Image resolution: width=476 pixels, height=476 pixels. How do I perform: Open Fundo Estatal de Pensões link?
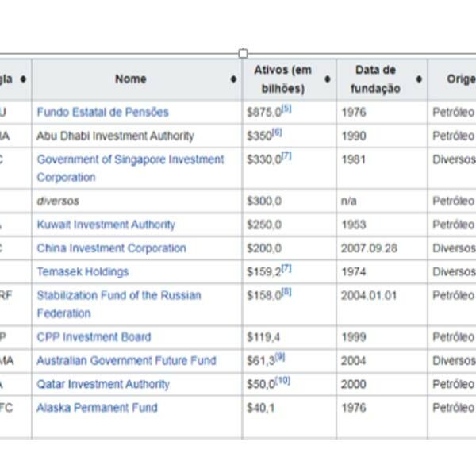pos(102,113)
